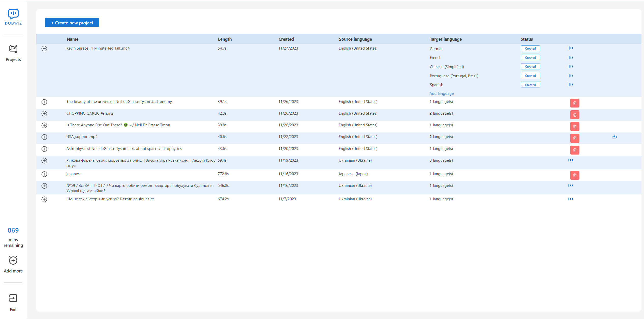Click the DubWiz logo icon
644x319 pixels.
13,14
